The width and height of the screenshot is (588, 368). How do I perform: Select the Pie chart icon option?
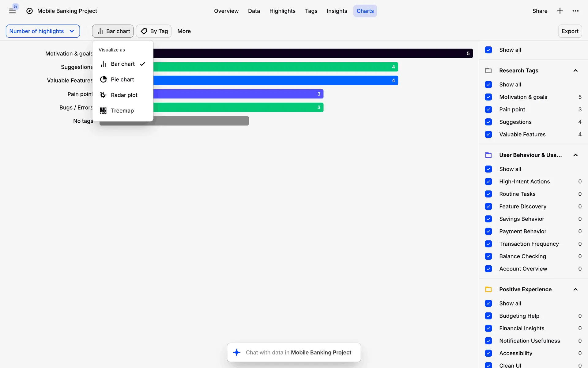(x=104, y=79)
